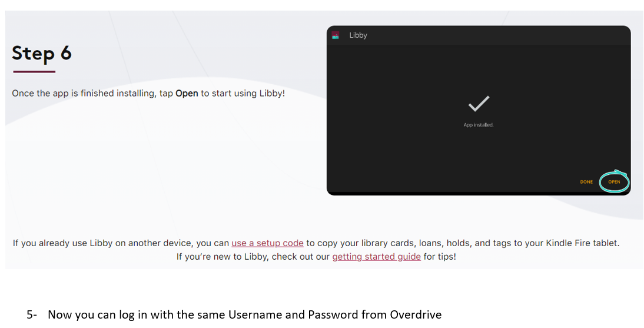Tap the orange OPEN button
Viewport: 644px width, 328px height.
pyautogui.click(x=614, y=182)
